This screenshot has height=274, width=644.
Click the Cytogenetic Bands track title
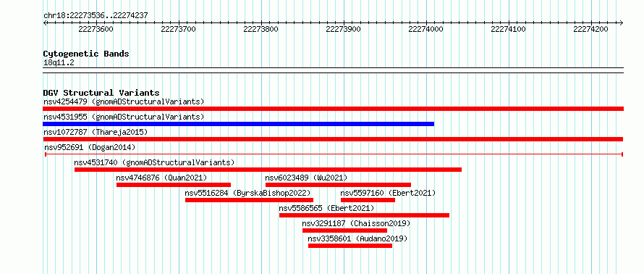point(86,54)
